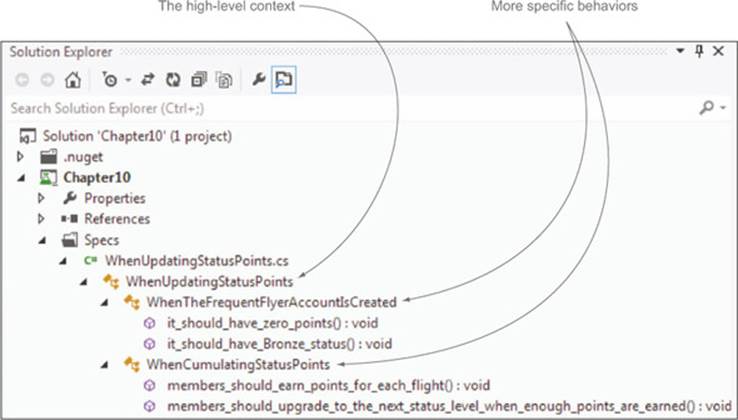Toggle the auto-hide pin of Solution Explorer

coord(699,51)
